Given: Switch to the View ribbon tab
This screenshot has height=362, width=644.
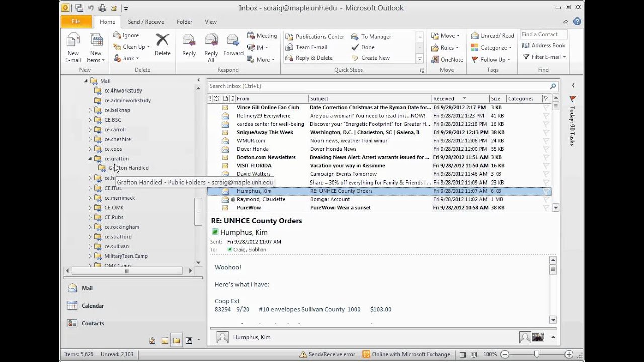Looking at the screenshot, I should tap(211, 22).
